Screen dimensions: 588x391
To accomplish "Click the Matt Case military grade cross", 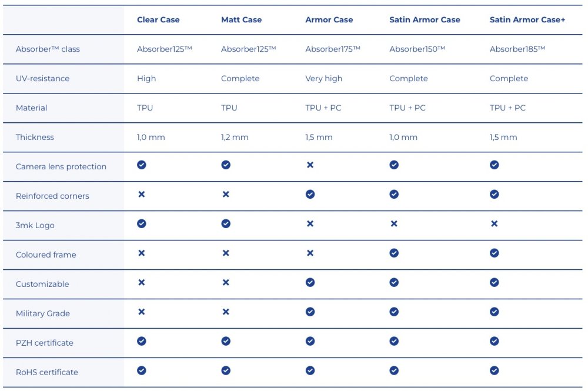I will coord(226,312).
